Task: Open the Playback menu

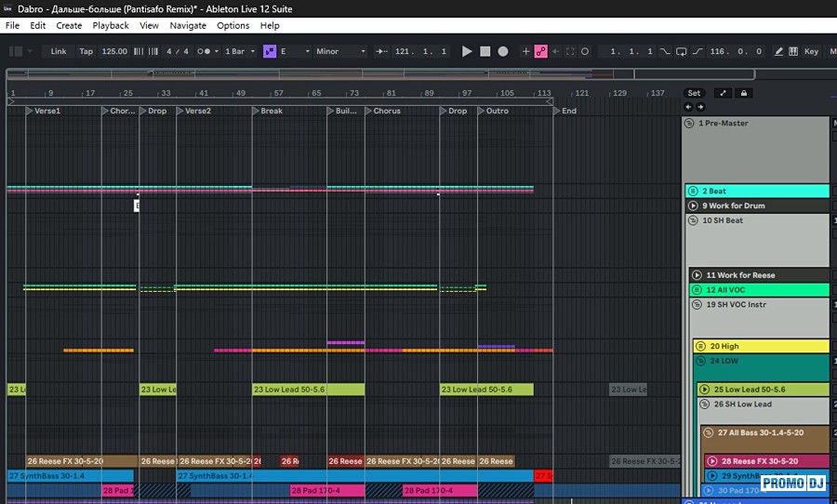Action: pyautogui.click(x=111, y=26)
